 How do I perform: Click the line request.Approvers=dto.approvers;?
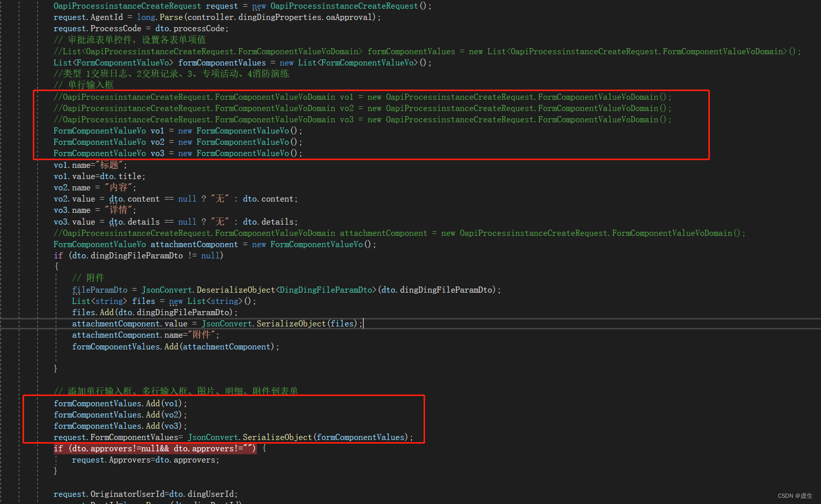point(145,460)
